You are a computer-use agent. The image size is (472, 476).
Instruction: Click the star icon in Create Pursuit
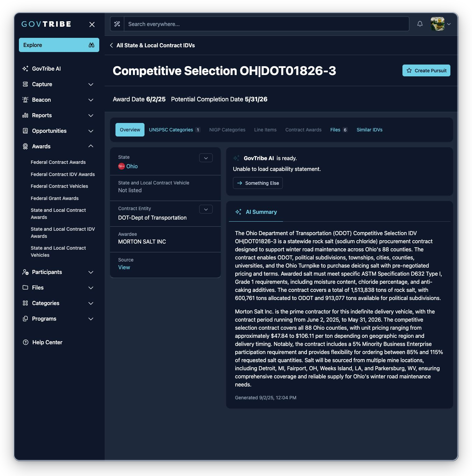coord(409,71)
